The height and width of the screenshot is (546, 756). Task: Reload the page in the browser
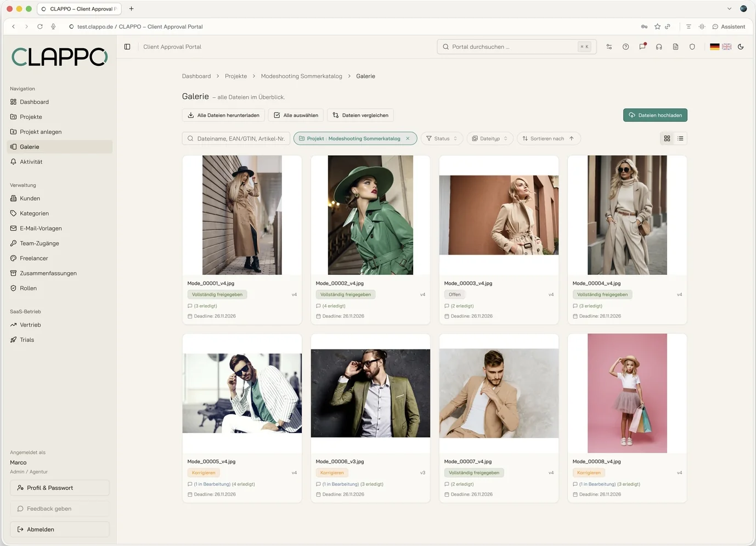(40, 26)
